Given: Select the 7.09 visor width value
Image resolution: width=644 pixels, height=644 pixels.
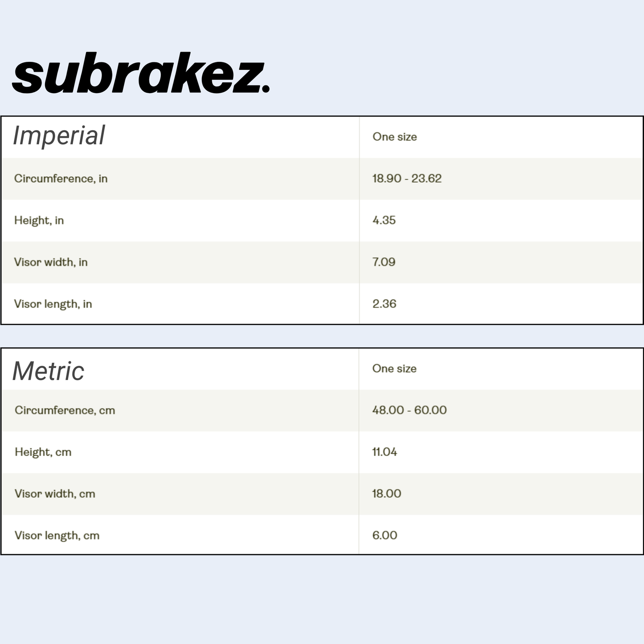Looking at the screenshot, I should tap(384, 262).
